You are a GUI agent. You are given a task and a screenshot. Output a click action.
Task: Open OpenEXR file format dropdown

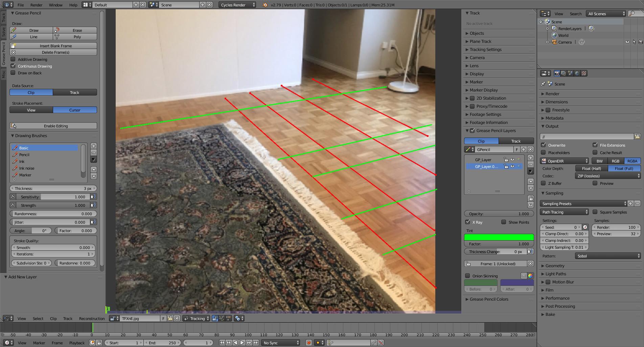[565, 161]
